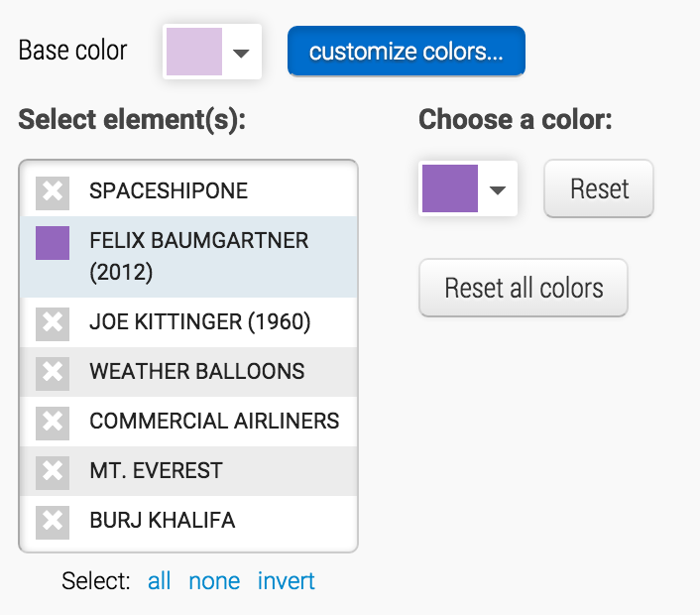Select the BURJ KHALIFA list entry
This screenshot has height=615, width=700.
click(x=188, y=521)
